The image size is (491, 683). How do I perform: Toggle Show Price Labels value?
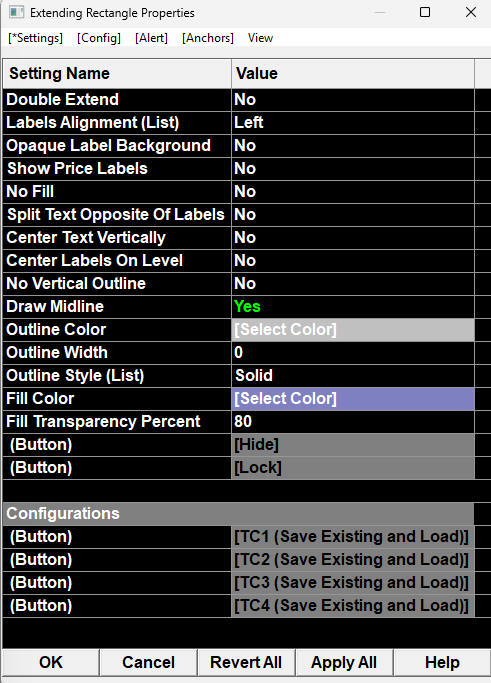pyautogui.click(x=352, y=169)
